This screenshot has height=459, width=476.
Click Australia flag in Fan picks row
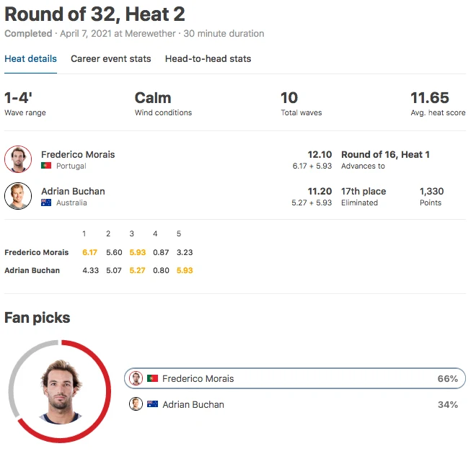pyautogui.click(x=152, y=404)
